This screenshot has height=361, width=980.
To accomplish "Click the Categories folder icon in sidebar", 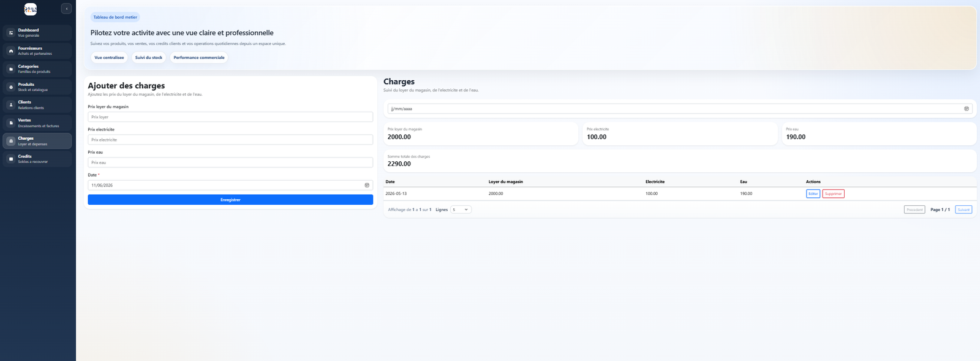I will [10, 69].
